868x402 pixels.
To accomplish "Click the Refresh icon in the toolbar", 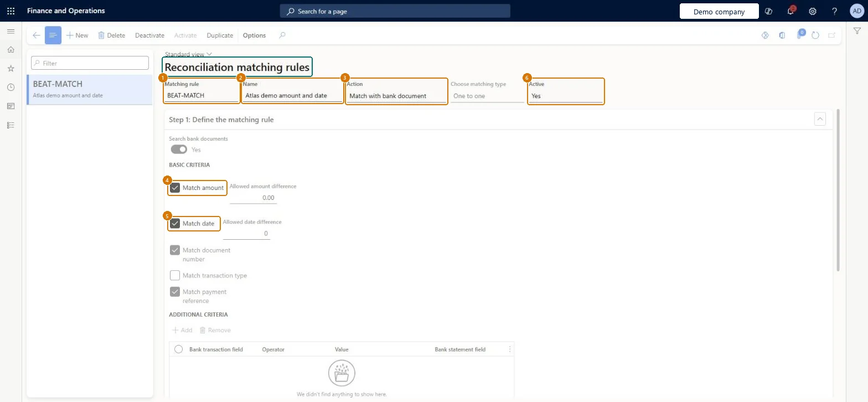I will [x=815, y=35].
